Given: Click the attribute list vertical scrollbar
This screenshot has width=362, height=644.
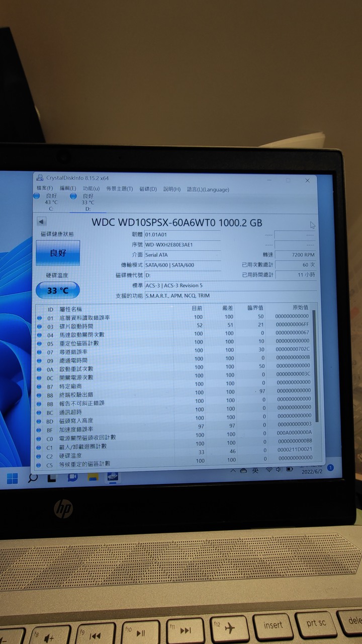Looking at the screenshot, I should [x=316, y=366].
